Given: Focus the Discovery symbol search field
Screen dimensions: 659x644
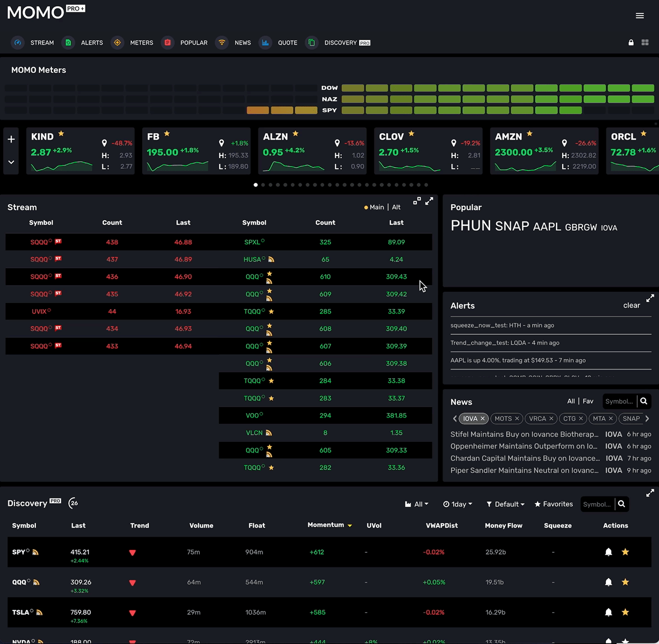Looking at the screenshot, I should coord(597,504).
